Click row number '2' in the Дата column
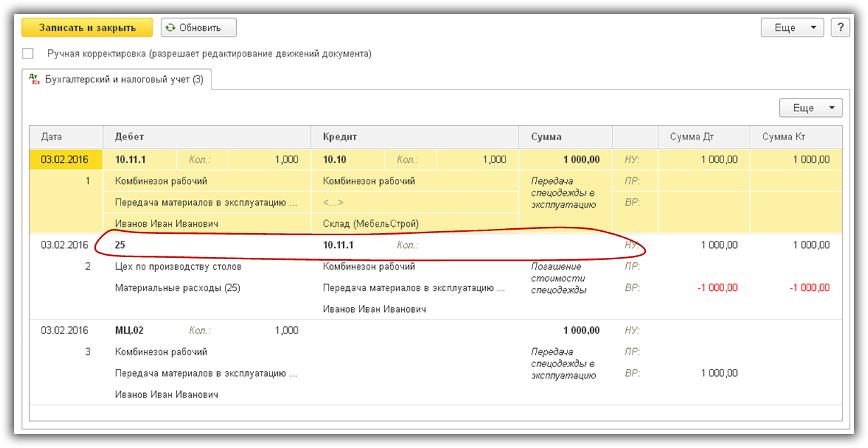This screenshot has height=448, width=868. (x=88, y=266)
